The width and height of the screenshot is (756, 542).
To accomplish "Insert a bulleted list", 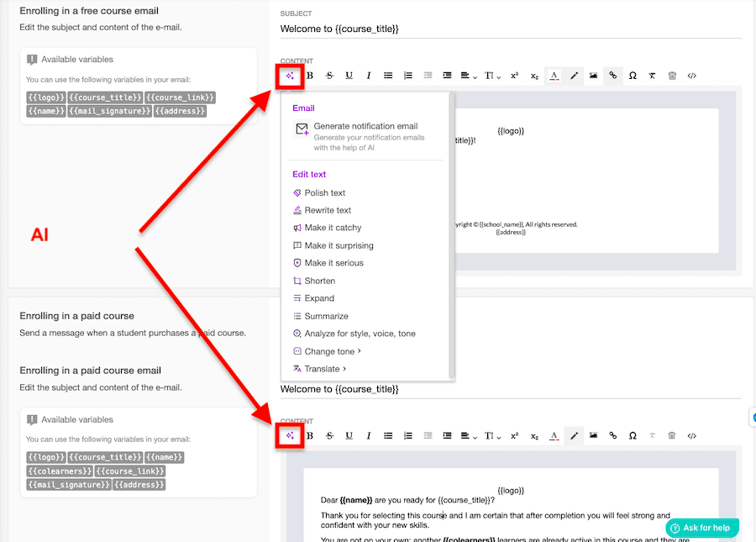I will (x=388, y=75).
